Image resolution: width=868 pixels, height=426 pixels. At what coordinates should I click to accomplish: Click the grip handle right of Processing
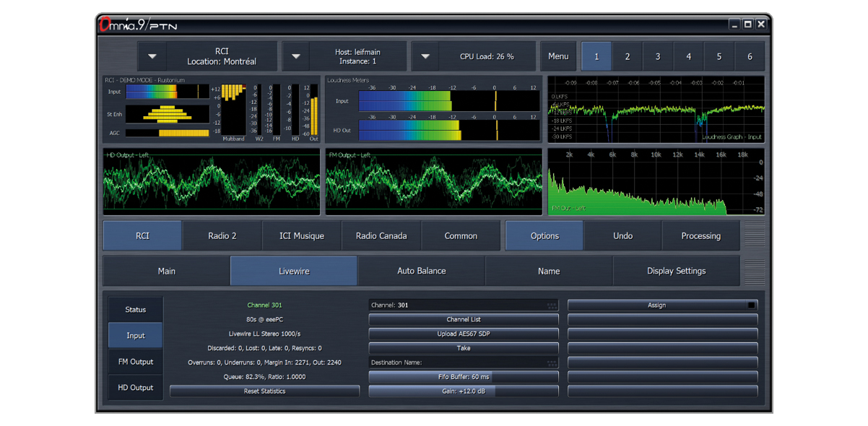click(754, 236)
